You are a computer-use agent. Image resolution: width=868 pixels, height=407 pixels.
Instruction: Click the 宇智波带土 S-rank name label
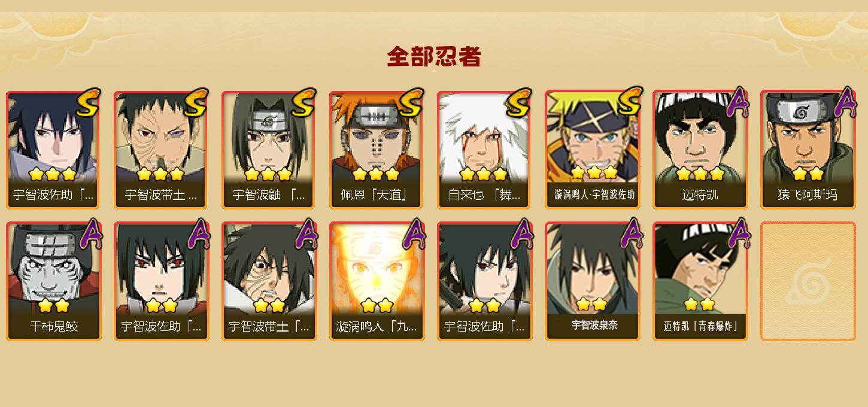coord(161,195)
